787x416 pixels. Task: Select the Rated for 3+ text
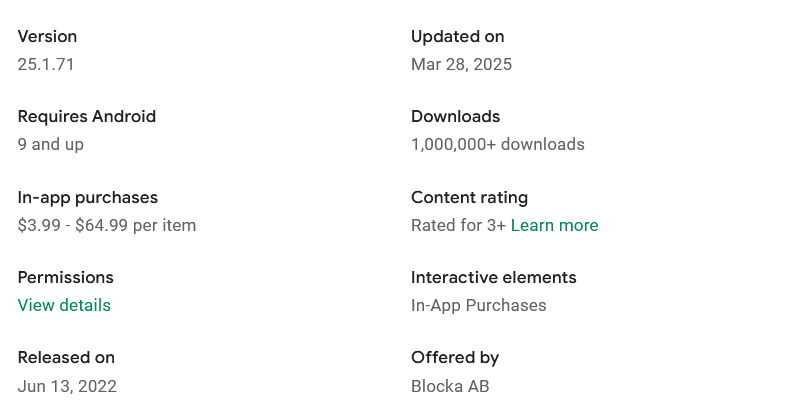coord(458,225)
